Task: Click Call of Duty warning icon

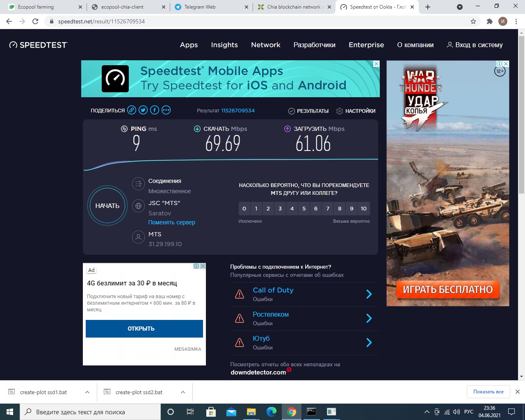Action: tap(240, 294)
